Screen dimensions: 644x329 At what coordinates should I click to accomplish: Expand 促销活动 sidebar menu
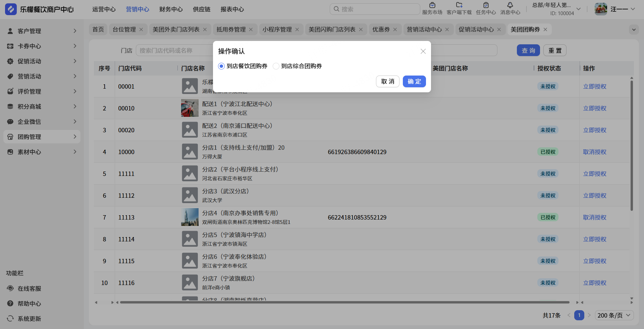[x=42, y=61]
